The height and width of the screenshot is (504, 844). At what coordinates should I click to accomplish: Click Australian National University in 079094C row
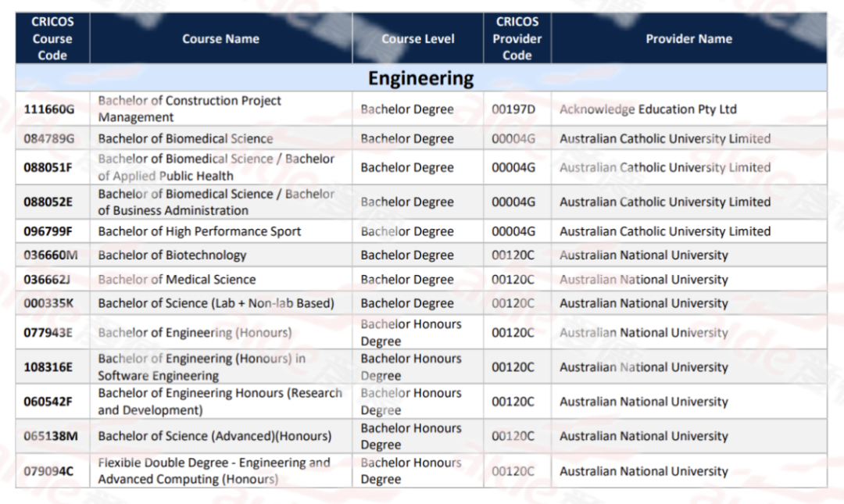pos(644,471)
